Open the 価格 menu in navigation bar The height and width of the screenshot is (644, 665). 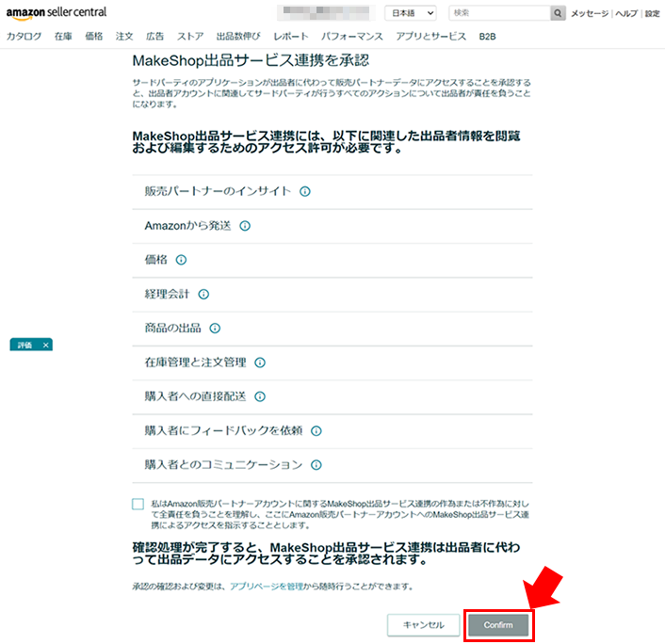(x=94, y=37)
